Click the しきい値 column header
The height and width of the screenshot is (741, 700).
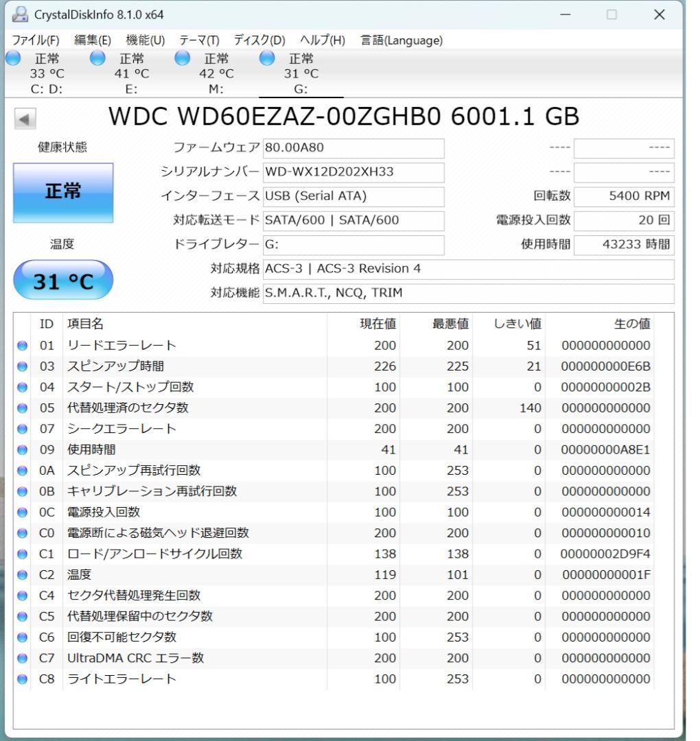509,324
